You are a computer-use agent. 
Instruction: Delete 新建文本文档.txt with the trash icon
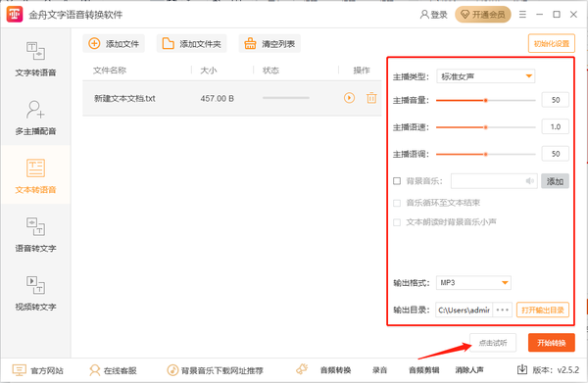[x=371, y=98]
